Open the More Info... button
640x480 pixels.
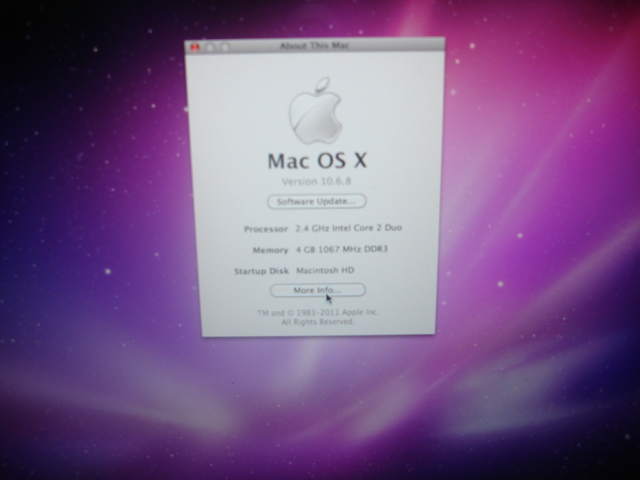tap(317, 290)
